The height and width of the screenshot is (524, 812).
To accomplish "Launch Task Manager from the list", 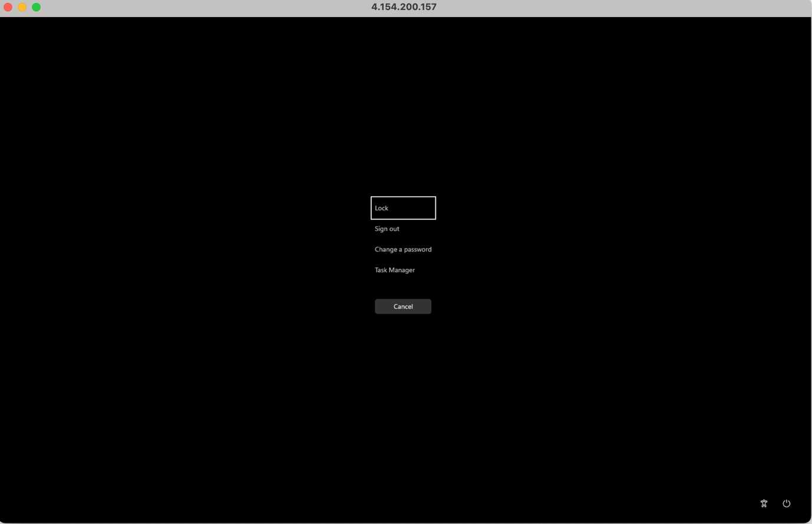I will [x=395, y=270].
